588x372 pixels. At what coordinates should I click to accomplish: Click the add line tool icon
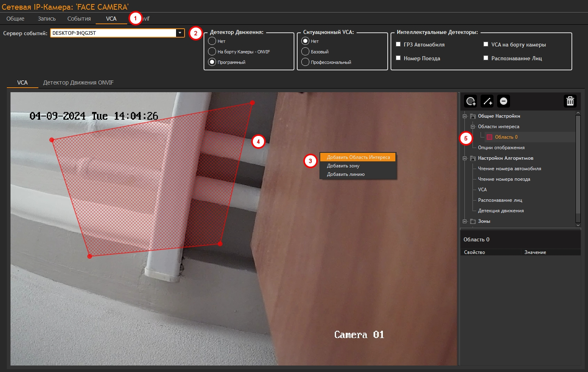[x=487, y=101]
